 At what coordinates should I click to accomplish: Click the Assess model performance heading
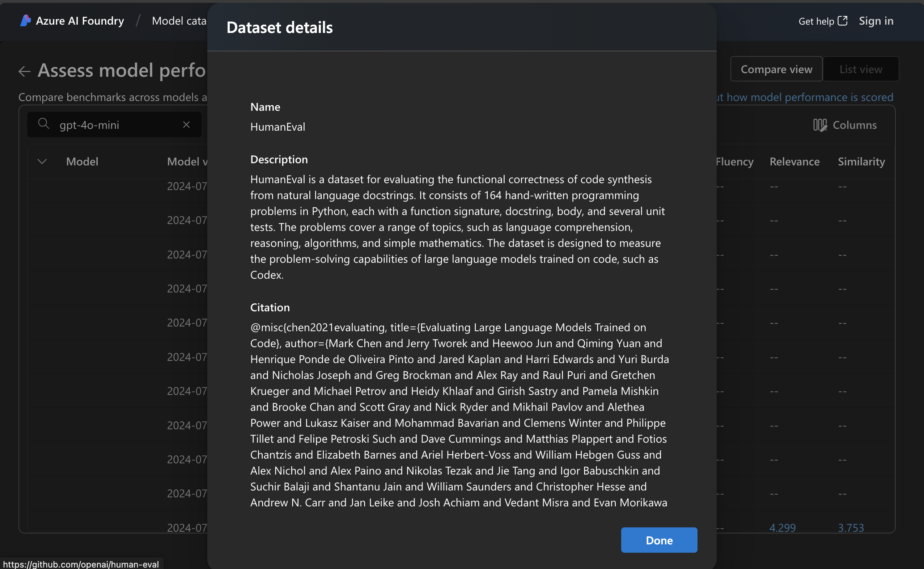122,70
